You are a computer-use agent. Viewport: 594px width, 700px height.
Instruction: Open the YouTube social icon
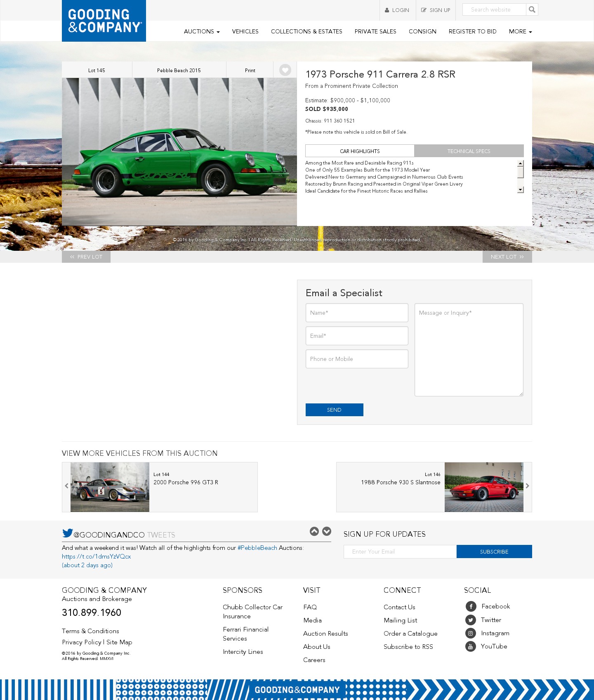point(471,646)
